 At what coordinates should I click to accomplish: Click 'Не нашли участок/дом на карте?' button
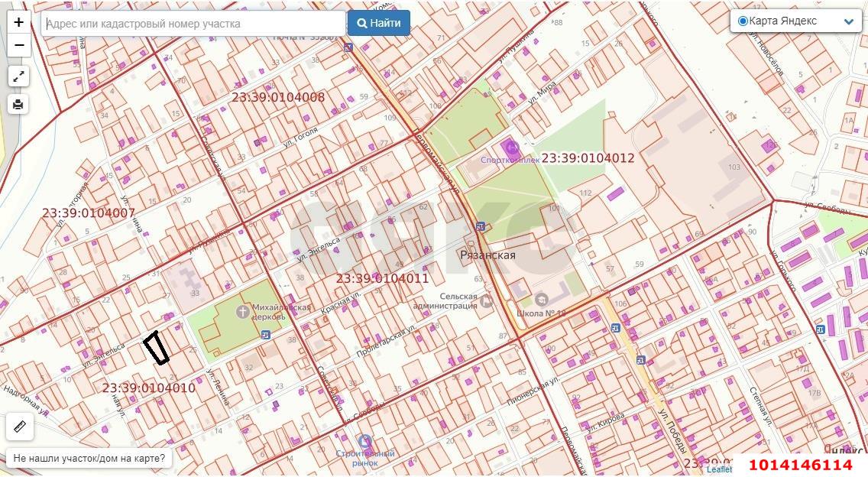89,458
